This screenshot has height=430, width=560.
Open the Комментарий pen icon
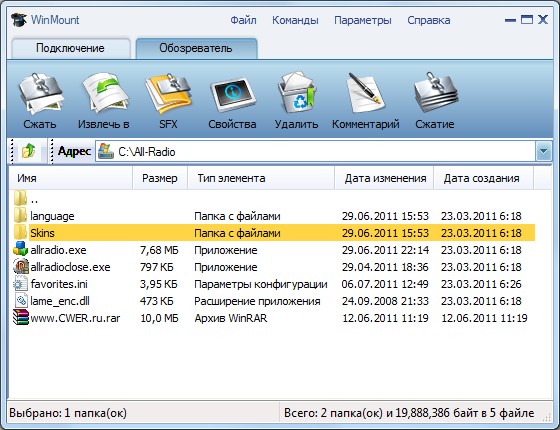(x=364, y=94)
